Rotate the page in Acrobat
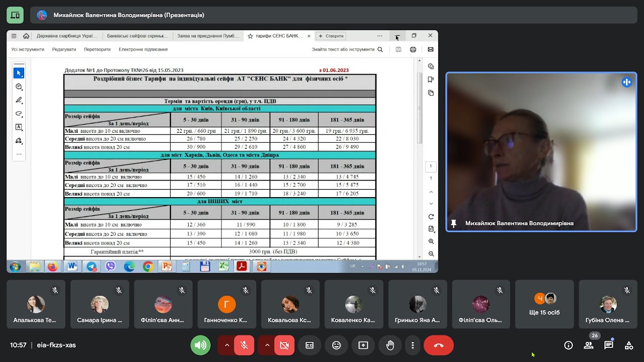The image size is (644, 362). [431, 217]
